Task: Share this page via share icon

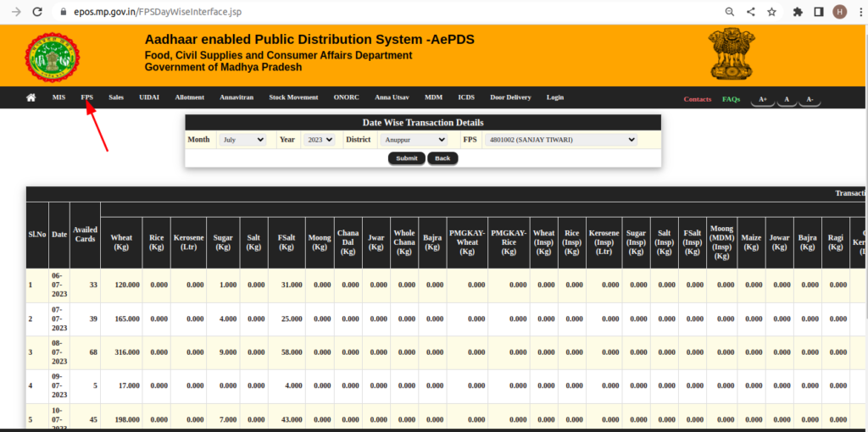Action: (x=751, y=12)
